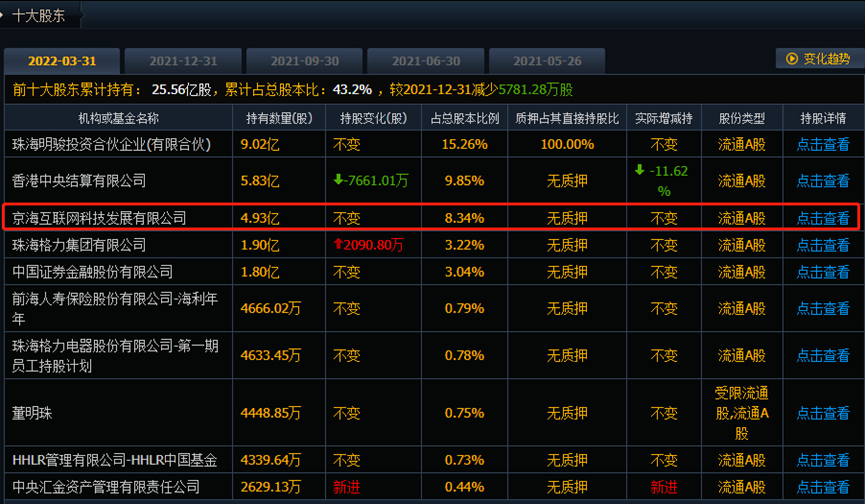
Task: Select shareholder name 珠海明骏投资合伙企业(有限合伙)
Action: [x=111, y=144]
